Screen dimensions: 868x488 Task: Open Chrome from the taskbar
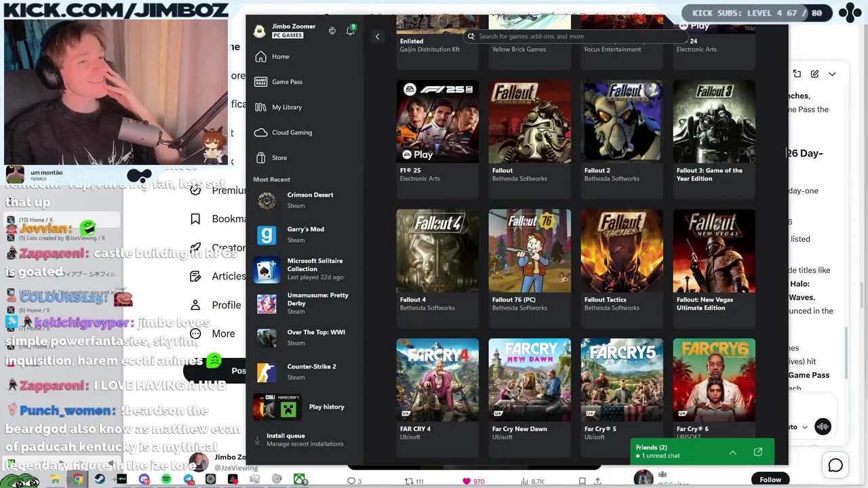(78, 479)
